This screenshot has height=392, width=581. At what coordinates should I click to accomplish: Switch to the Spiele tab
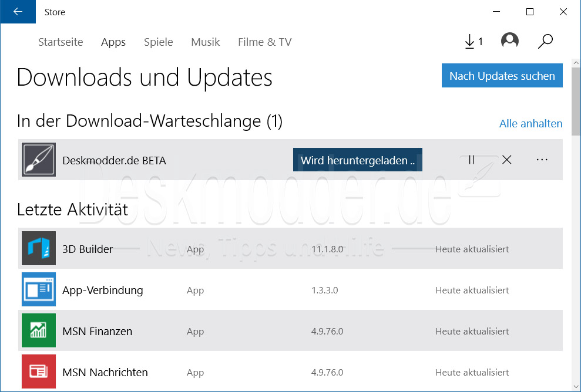[158, 42]
